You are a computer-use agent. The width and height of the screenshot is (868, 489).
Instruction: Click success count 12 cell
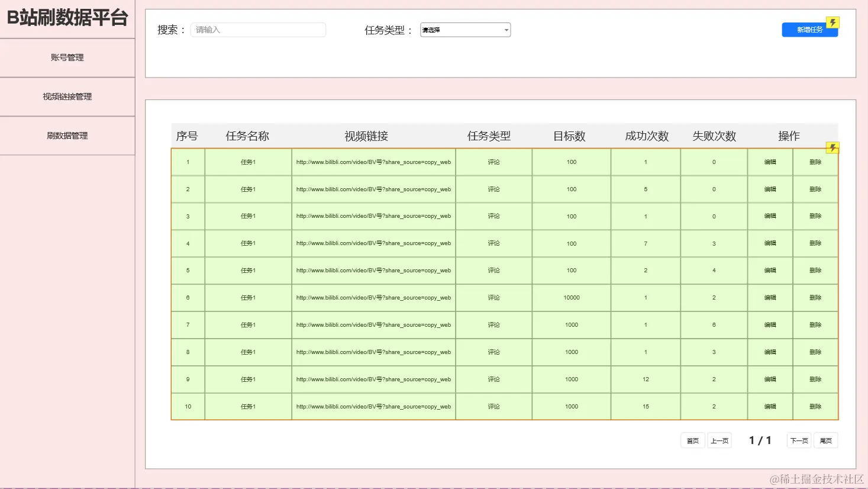[646, 379]
